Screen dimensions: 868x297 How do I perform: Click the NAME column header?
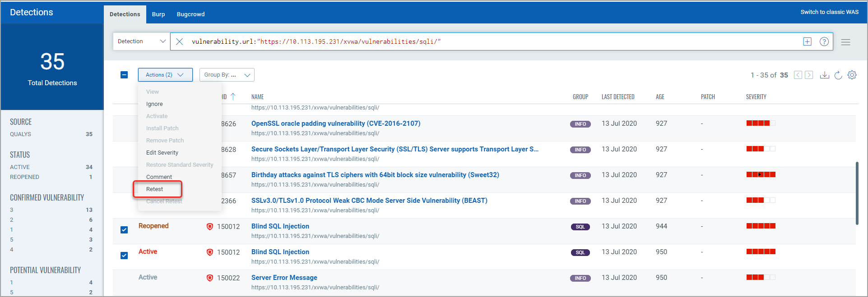point(257,97)
